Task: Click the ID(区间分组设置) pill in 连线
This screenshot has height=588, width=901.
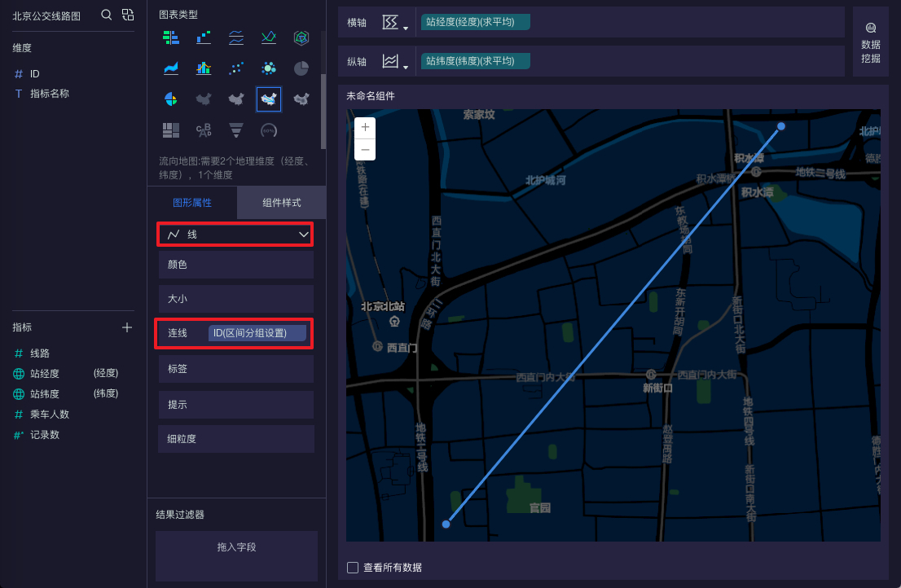Action: (x=257, y=333)
